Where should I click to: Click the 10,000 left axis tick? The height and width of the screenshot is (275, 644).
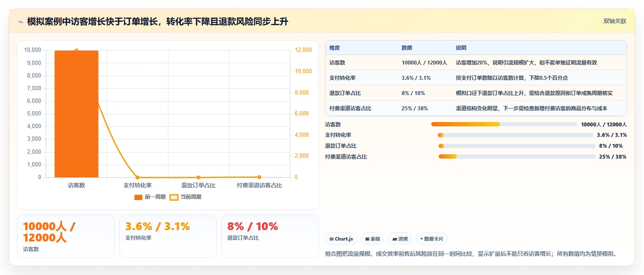pyautogui.click(x=33, y=50)
